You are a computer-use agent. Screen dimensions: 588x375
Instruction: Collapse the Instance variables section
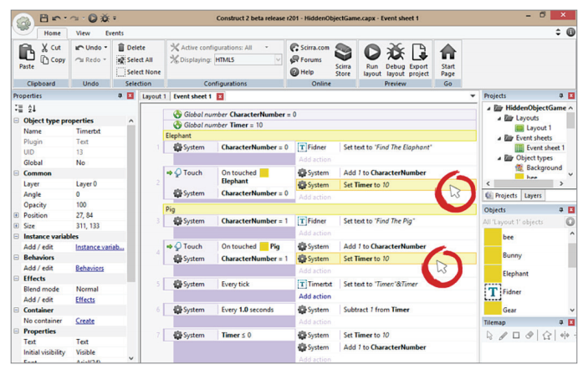[17, 236]
